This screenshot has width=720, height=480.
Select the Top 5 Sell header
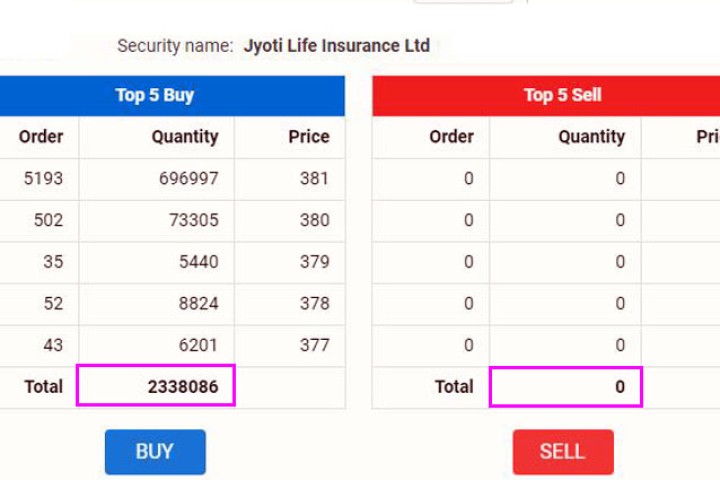pos(562,96)
